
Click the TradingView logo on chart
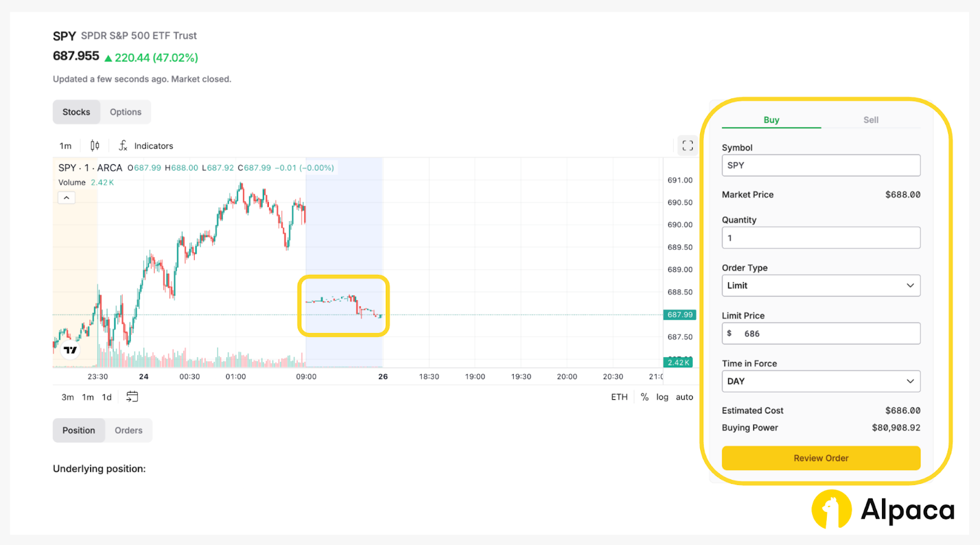[x=70, y=350]
